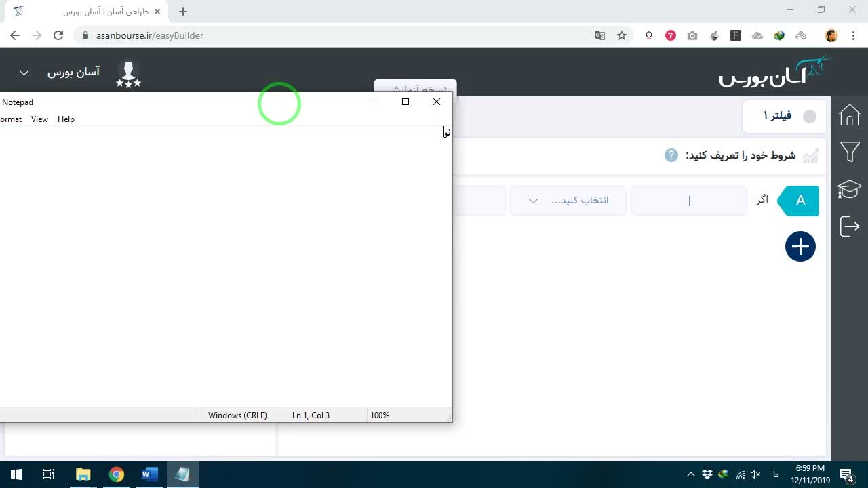Minimize the Notepad window
This screenshot has height=488, width=868.
click(x=374, y=102)
